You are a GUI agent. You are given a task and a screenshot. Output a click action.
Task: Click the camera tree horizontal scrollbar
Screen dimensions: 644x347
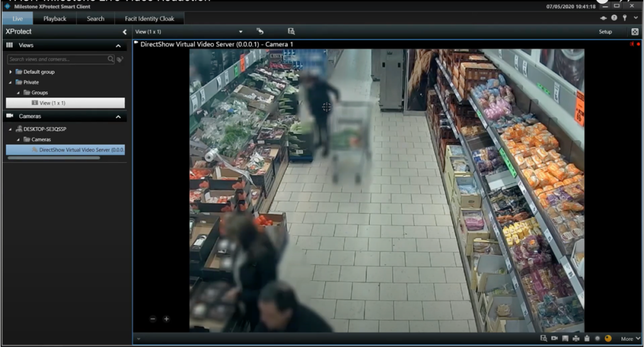click(x=54, y=157)
